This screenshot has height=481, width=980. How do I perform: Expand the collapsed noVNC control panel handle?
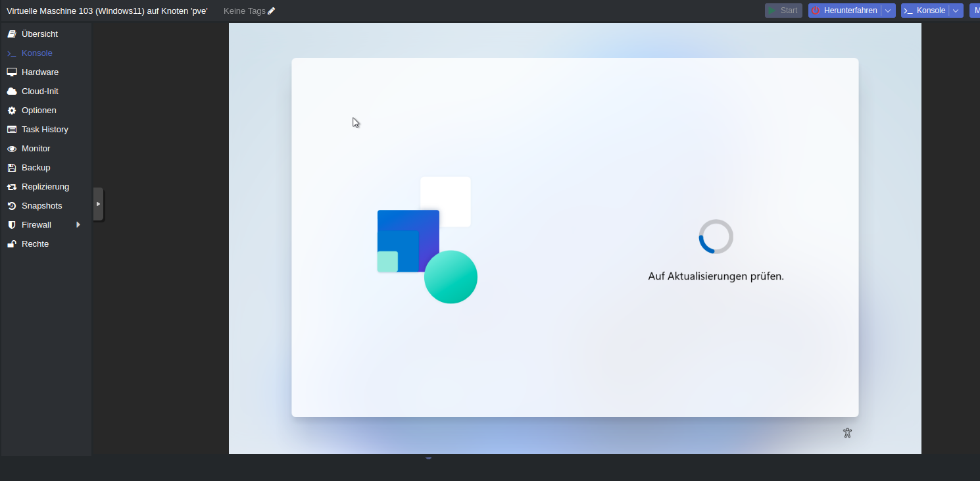98,204
